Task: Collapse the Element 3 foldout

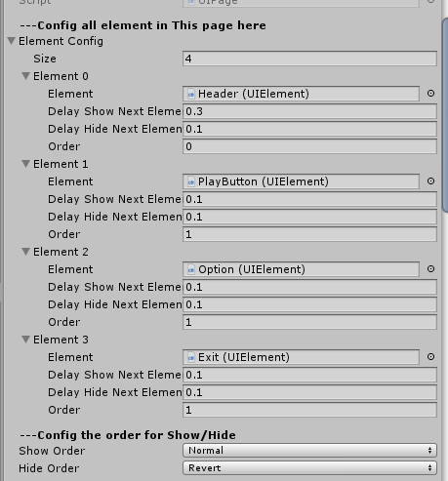Action: pyautogui.click(x=25, y=340)
